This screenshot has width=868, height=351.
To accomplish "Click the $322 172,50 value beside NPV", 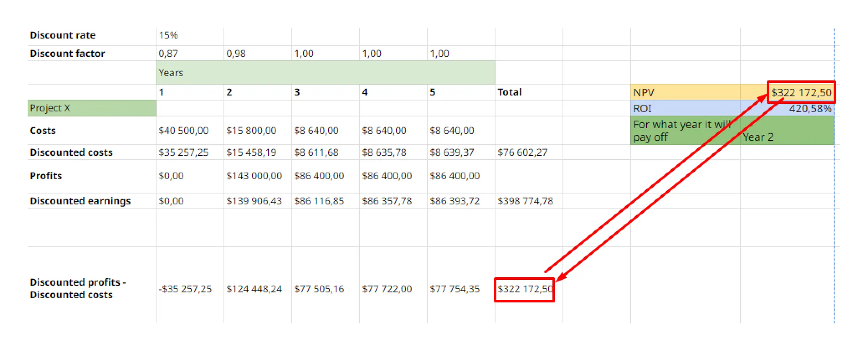I will coord(801,93).
